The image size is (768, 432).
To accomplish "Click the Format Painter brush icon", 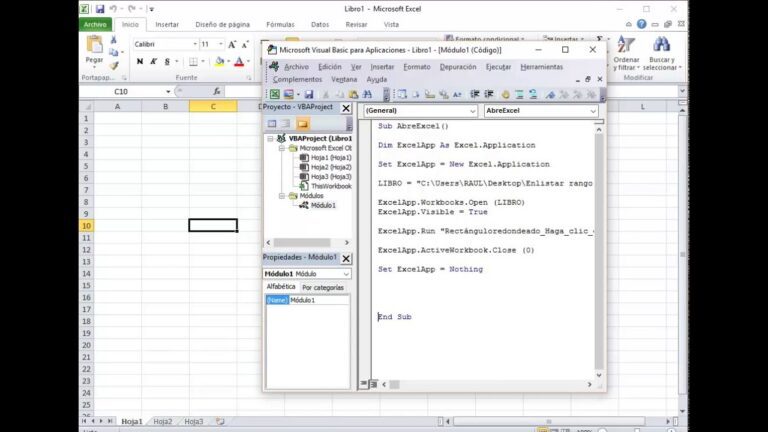I will (114, 65).
